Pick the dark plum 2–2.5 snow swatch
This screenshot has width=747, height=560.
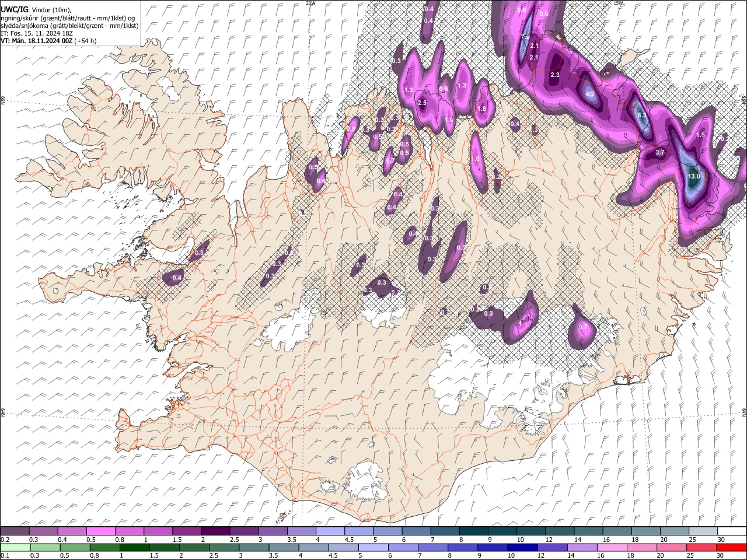215,531
